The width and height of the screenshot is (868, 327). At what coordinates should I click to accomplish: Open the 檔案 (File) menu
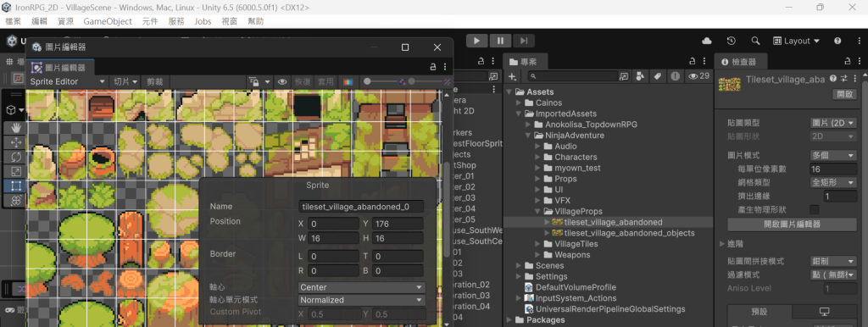pyautogui.click(x=13, y=21)
